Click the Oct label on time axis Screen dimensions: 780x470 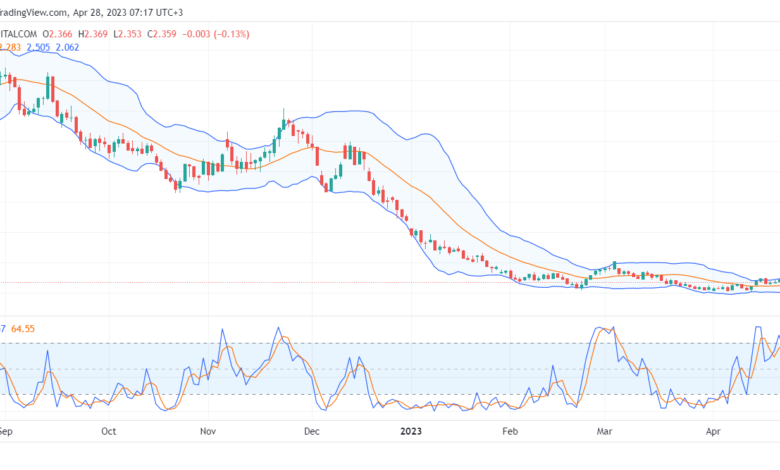pyautogui.click(x=108, y=431)
